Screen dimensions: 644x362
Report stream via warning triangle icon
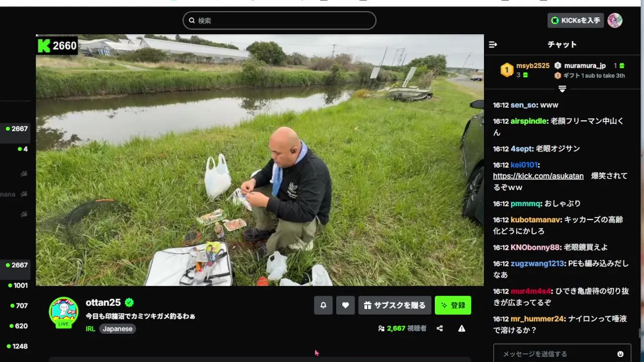461,328
